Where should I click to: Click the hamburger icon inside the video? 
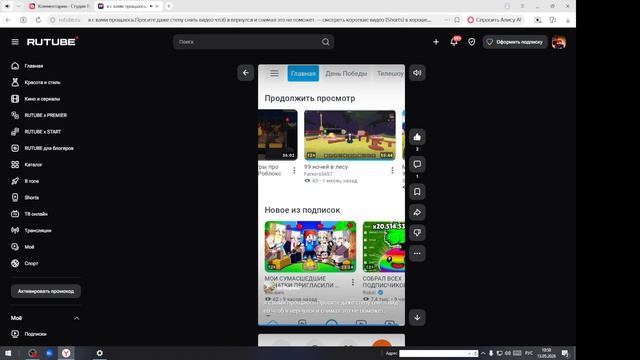click(274, 73)
